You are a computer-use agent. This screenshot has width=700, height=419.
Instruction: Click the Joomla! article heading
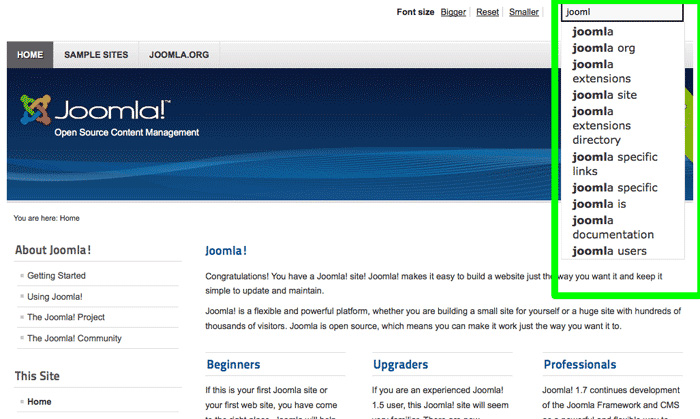226,251
